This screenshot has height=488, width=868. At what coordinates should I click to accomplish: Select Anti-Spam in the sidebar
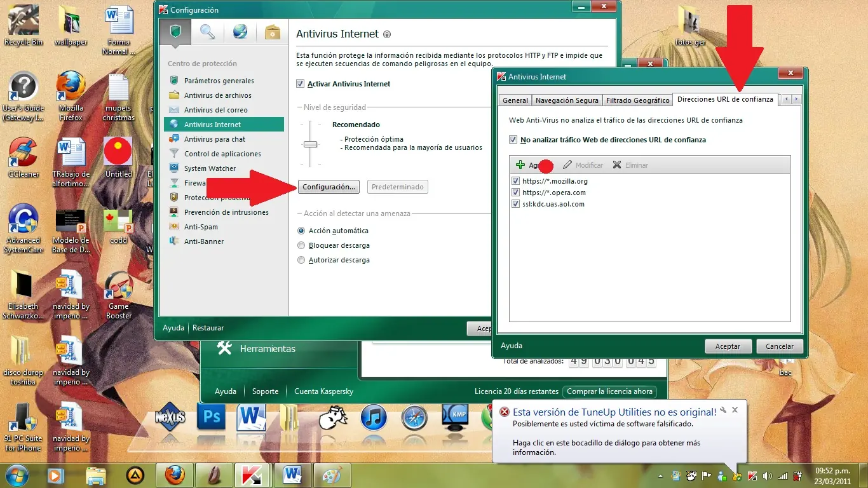coord(201,227)
